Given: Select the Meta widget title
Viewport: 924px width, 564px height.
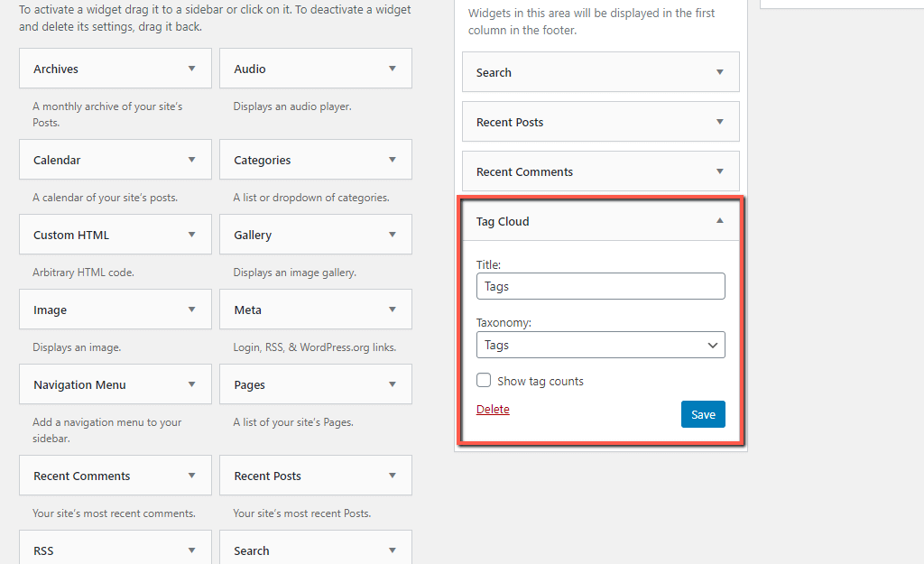Looking at the screenshot, I should pos(247,310).
